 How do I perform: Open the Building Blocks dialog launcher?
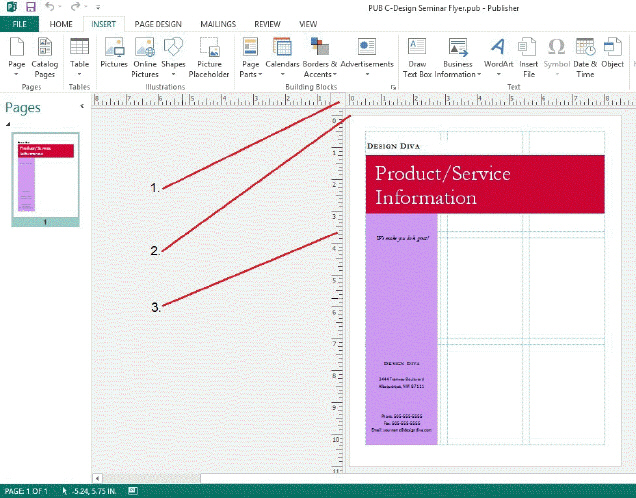pos(393,87)
